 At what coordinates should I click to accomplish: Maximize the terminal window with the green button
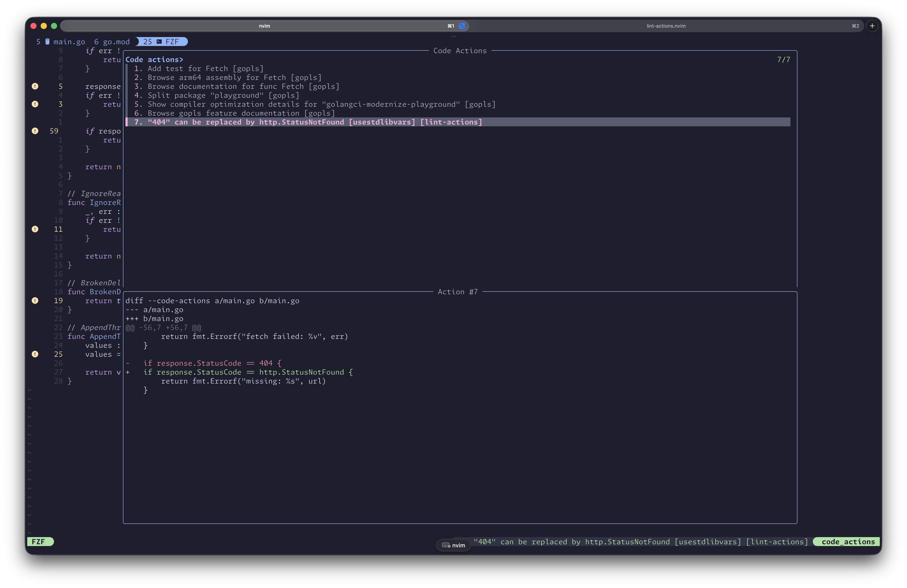click(54, 26)
